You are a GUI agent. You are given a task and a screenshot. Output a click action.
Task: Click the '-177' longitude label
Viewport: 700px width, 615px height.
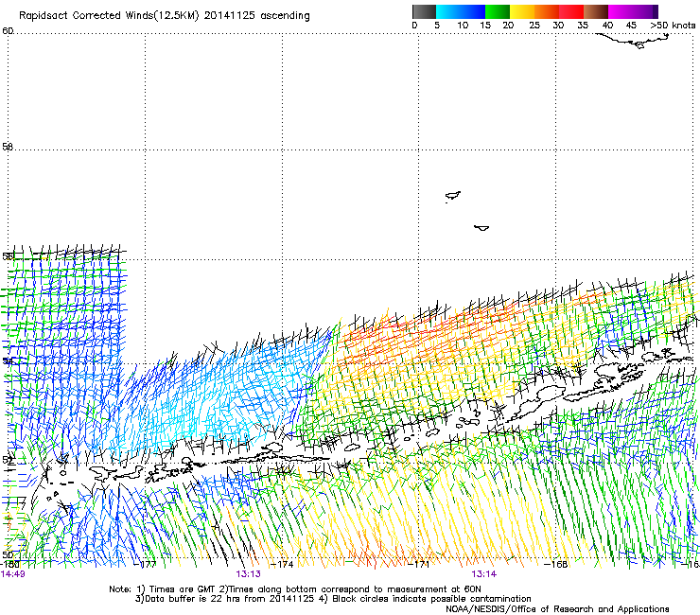coord(145,564)
